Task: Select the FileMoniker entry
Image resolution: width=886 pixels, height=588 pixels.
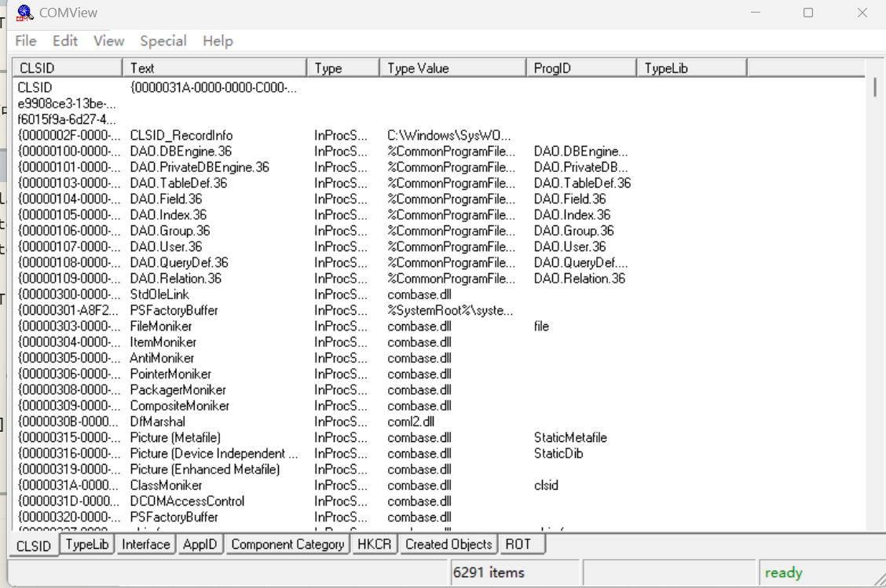Action: (x=160, y=326)
